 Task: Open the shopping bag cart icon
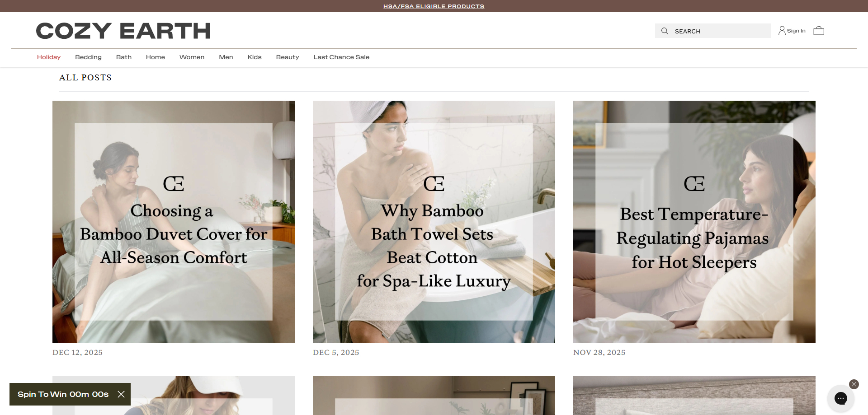point(819,31)
